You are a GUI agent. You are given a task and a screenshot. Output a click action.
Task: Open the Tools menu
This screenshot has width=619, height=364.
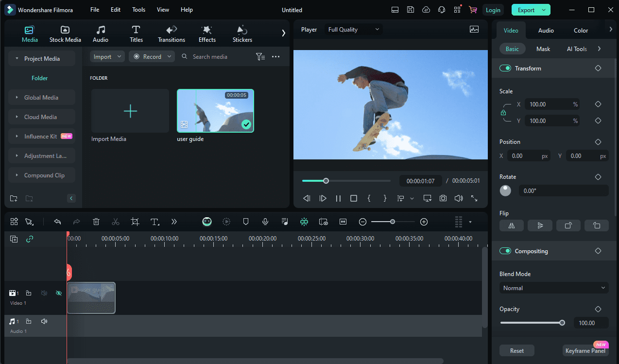tap(138, 9)
